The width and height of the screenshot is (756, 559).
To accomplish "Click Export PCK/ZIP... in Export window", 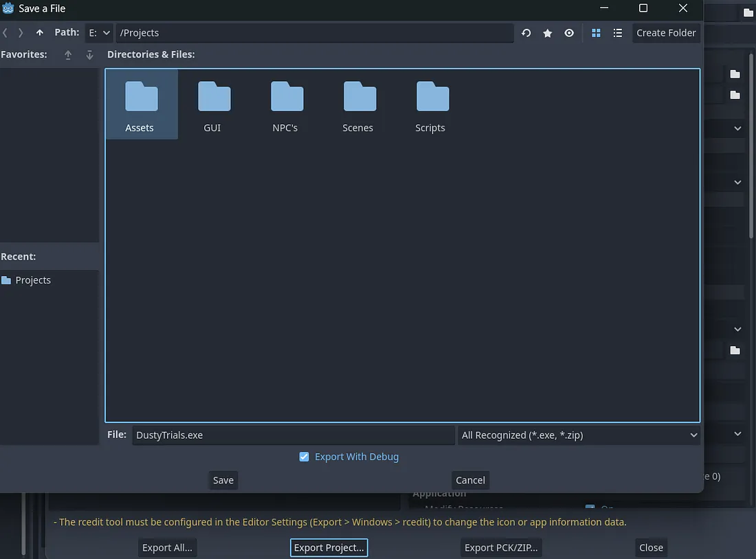I will point(501,547).
